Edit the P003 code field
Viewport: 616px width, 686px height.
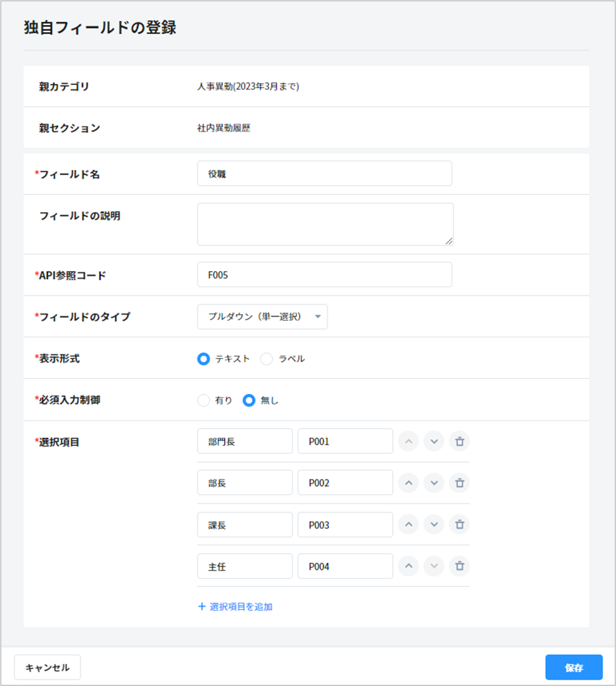[x=345, y=525]
